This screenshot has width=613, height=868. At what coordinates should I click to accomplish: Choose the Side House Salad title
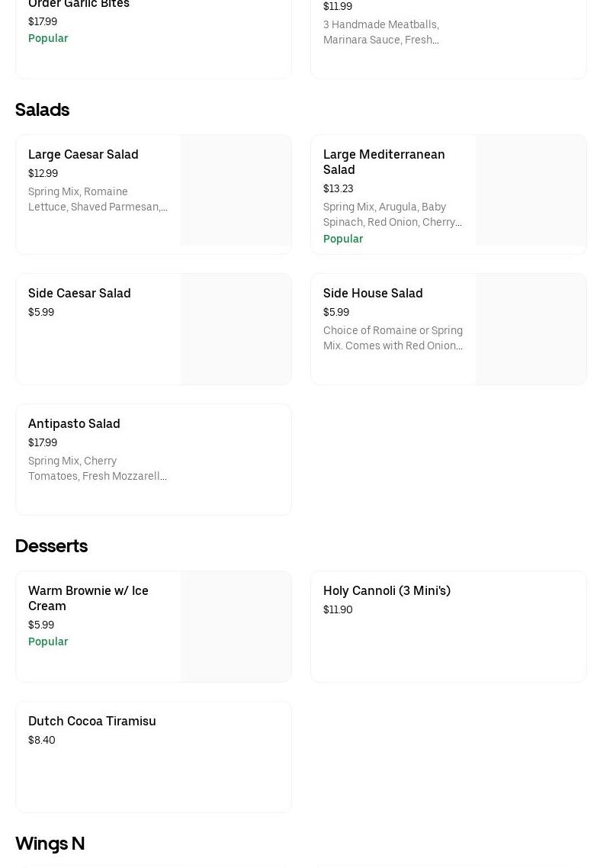[x=373, y=293]
